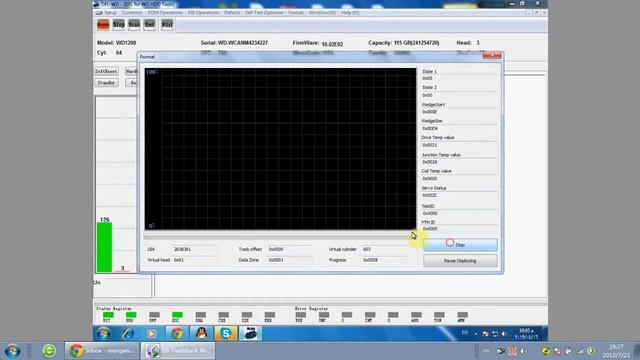Click the Pause Displaying button
The width and height of the screenshot is (640, 360).
point(460,261)
